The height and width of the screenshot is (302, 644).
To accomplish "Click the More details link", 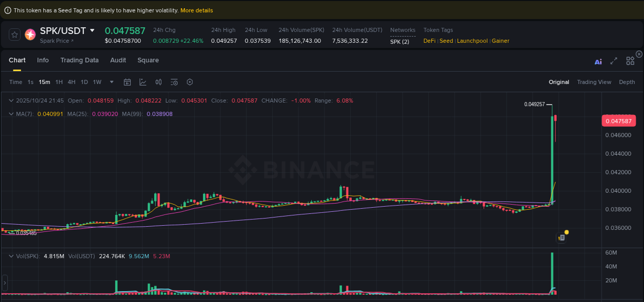I will click(197, 10).
